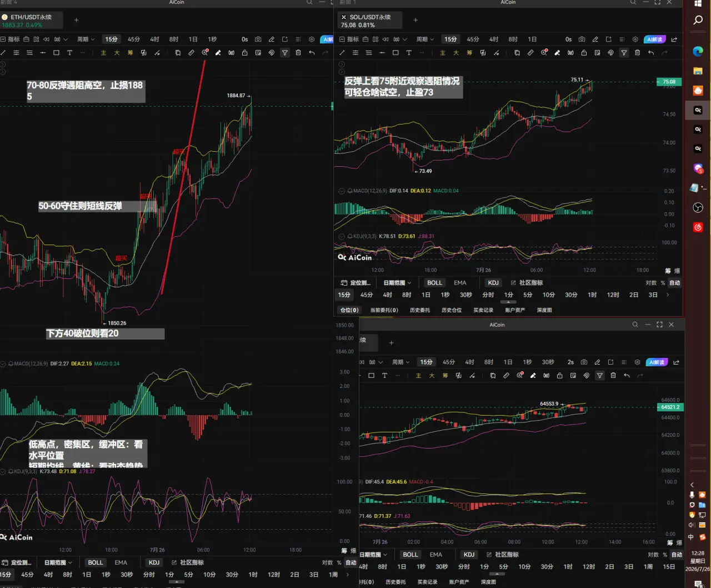Click the lock drawings icon in the ETH/USDT window
This screenshot has width=711, height=588.
click(244, 53)
